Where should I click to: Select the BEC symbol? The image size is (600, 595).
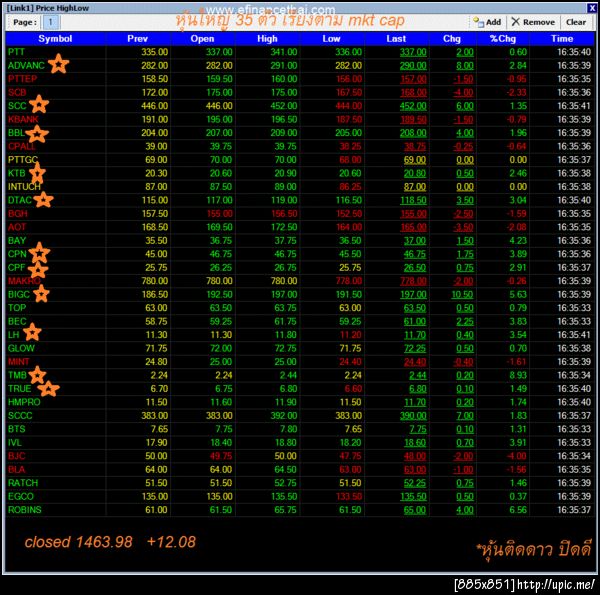[17, 321]
